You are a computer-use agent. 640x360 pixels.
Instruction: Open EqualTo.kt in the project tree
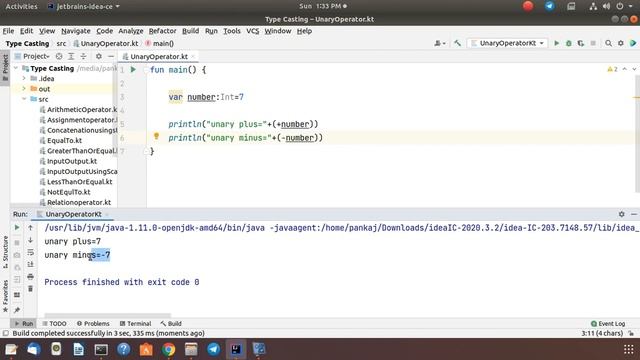61,140
